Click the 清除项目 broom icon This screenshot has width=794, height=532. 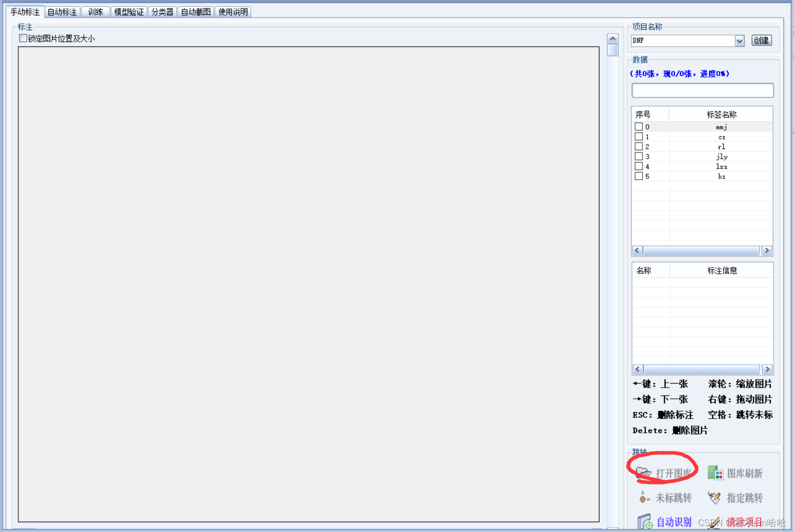[714, 522]
